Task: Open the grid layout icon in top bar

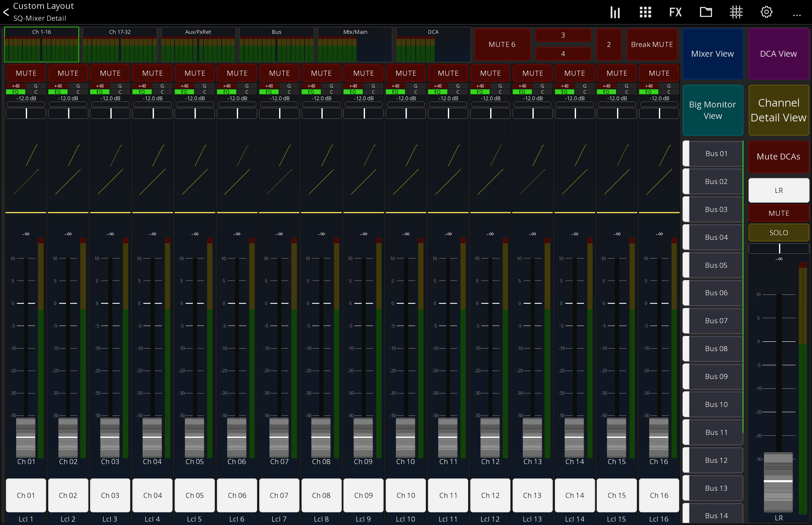Action: (x=645, y=12)
